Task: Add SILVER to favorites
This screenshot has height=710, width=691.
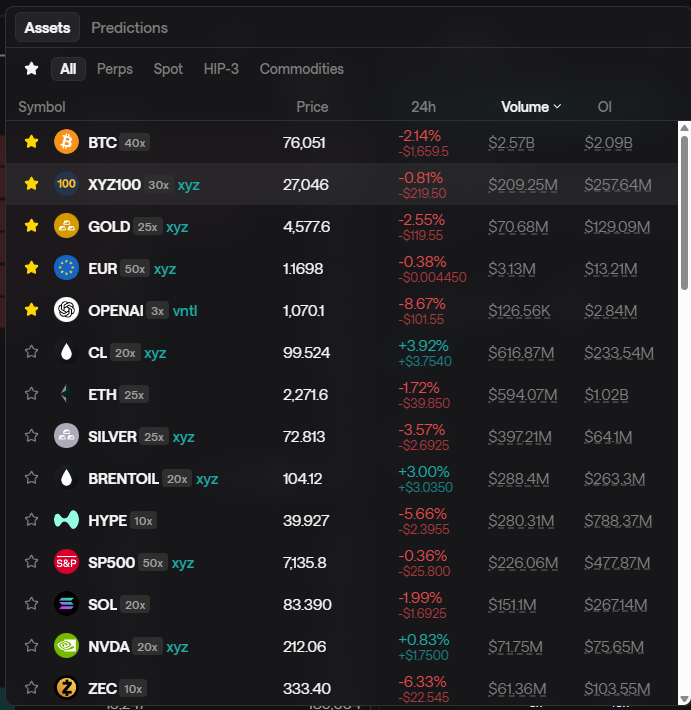Action: click(31, 436)
